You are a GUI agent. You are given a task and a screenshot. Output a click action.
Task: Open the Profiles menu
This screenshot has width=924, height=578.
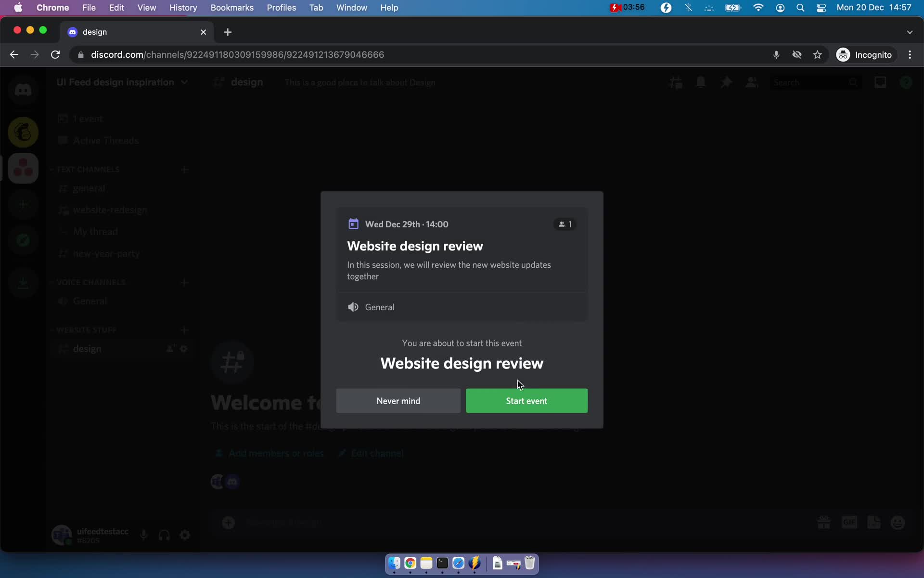coord(282,8)
